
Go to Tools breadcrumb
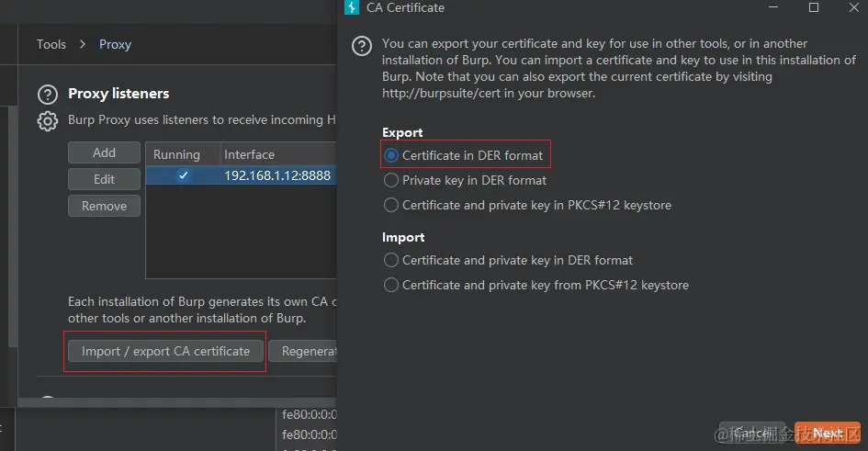[x=51, y=44]
